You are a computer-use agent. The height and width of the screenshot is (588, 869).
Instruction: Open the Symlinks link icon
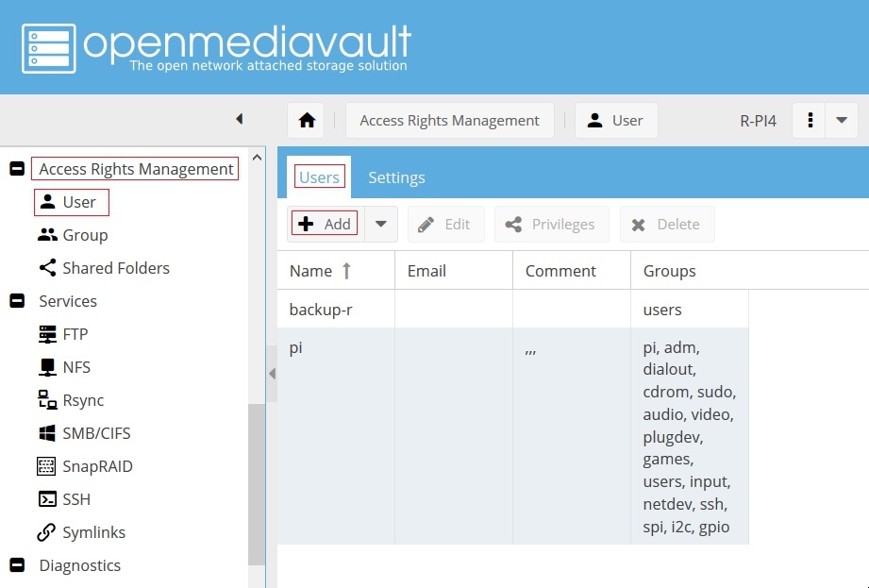point(46,532)
